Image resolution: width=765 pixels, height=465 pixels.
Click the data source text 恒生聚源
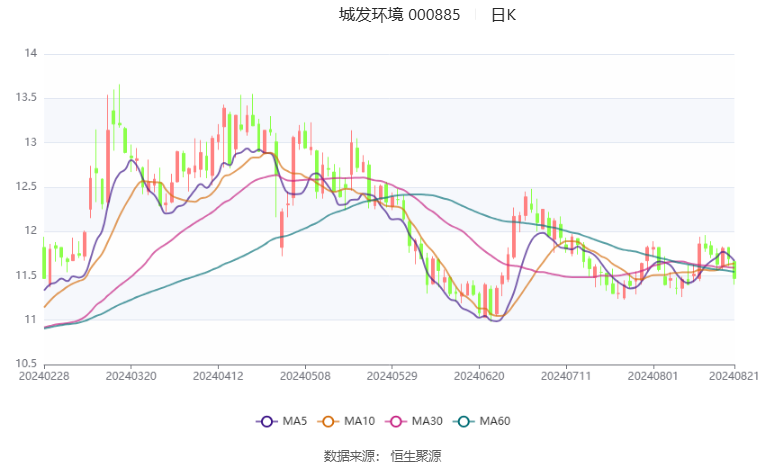click(x=416, y=456)
